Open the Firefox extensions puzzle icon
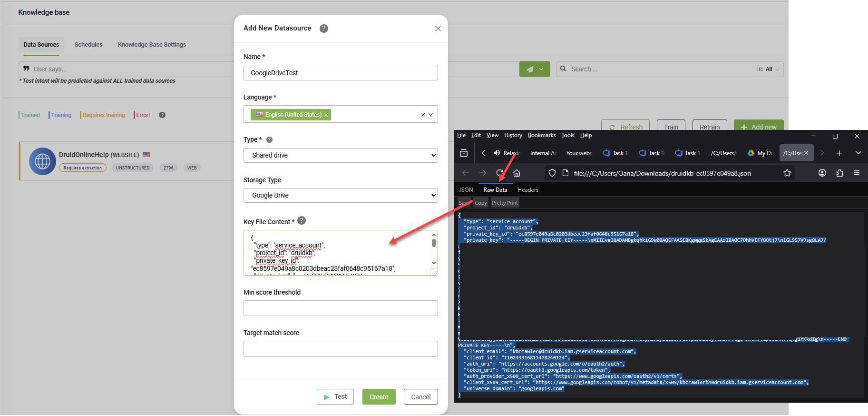Image resolution: width=868 pixels, height=416 pixels. pyautogui.click(x=839, y=173)
